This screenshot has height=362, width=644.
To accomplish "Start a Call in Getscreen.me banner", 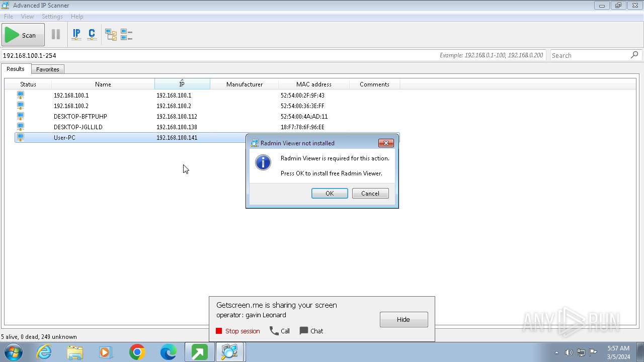I will coord(280,331).
